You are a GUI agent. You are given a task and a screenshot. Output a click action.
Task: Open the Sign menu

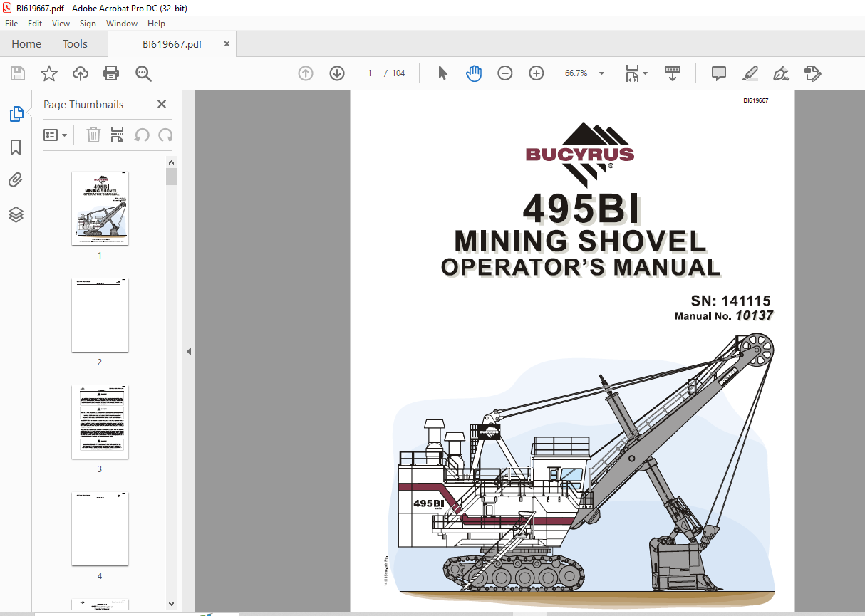[88, 24]
